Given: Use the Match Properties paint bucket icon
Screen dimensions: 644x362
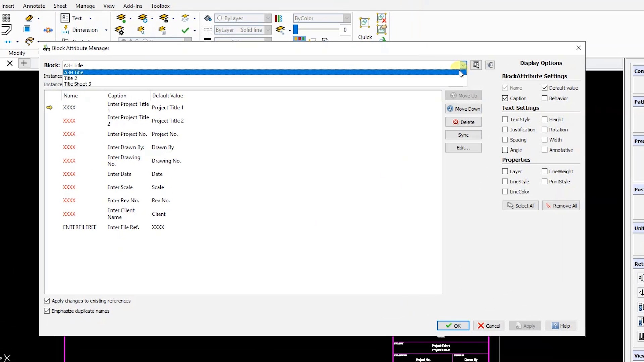Looking at the screenshot, I should pyautogui.click(x=208, y=18).
